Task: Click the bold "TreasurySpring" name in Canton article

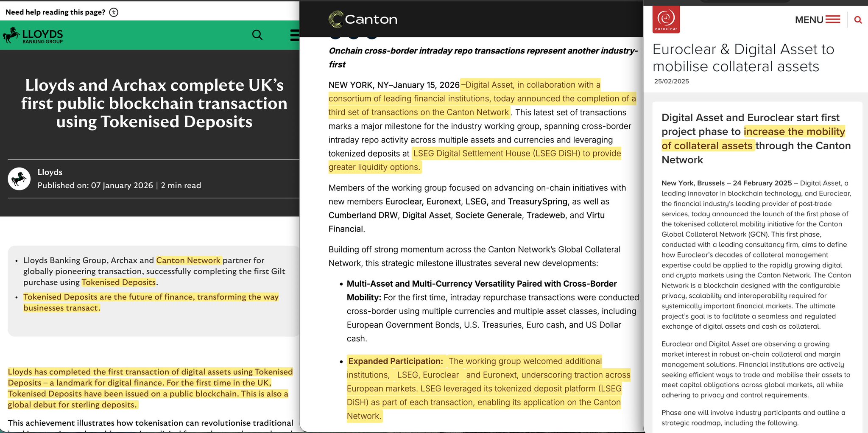Action: pos(538,201)
